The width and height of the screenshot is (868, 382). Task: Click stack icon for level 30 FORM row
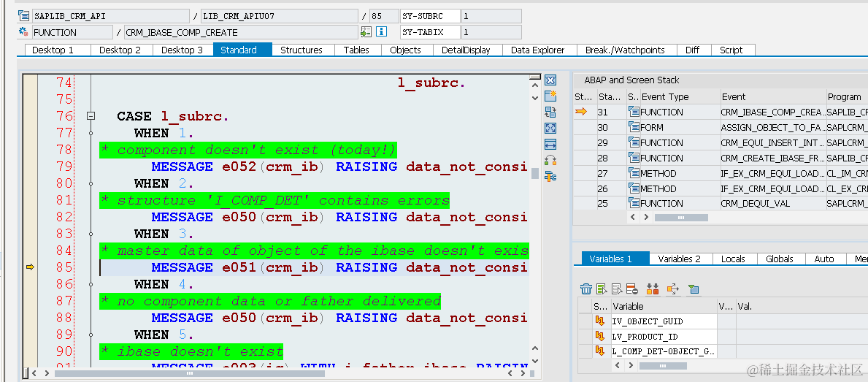coord(633,127)
